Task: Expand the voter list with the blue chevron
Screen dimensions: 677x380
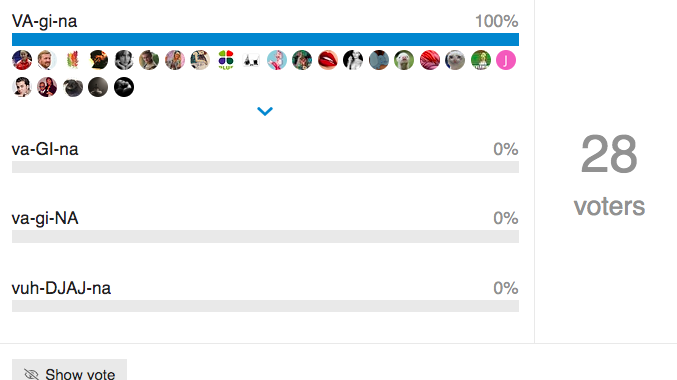Action: [x=265, y=111]
